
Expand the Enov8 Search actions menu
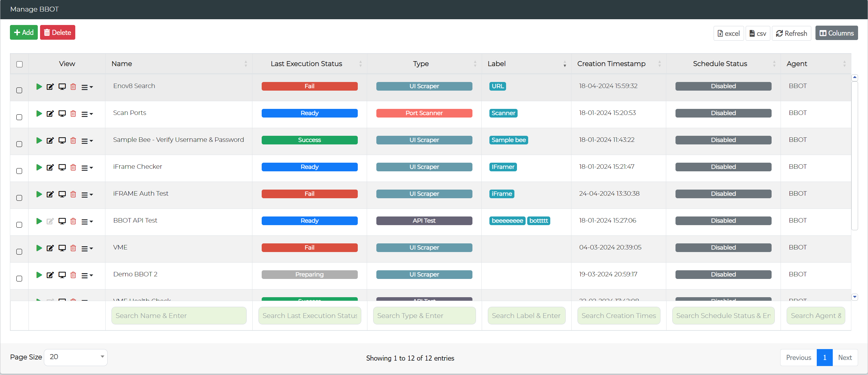(87, 87)
